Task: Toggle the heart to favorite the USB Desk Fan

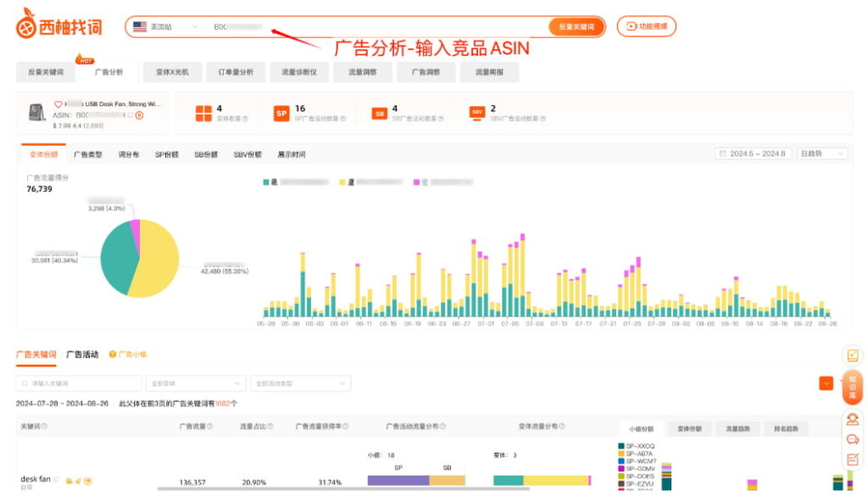Action: point(60,104)
